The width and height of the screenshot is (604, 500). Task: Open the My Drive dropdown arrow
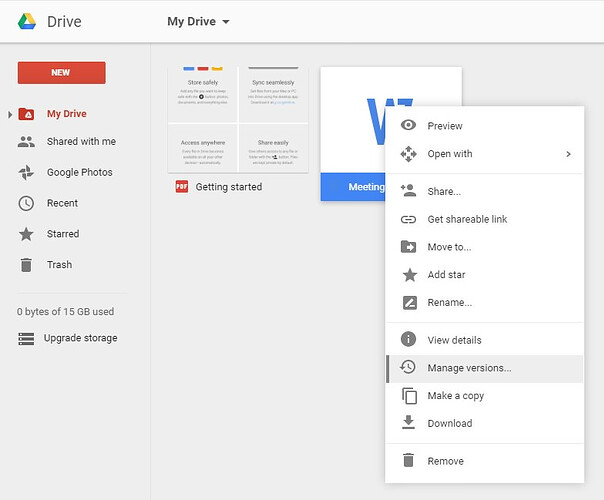tap(226, 22)
